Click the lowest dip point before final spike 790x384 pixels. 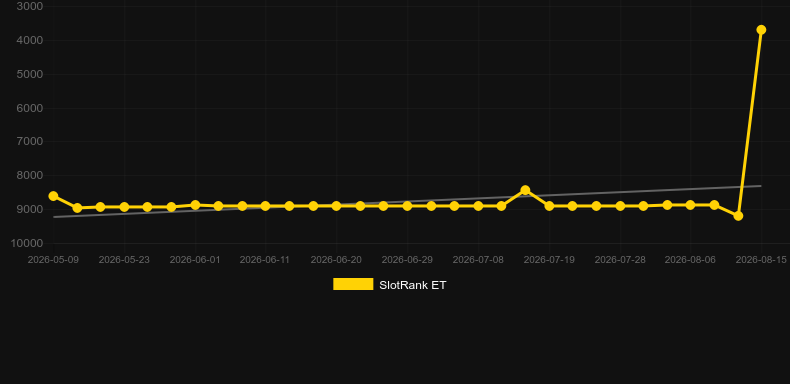pos(738,216)
